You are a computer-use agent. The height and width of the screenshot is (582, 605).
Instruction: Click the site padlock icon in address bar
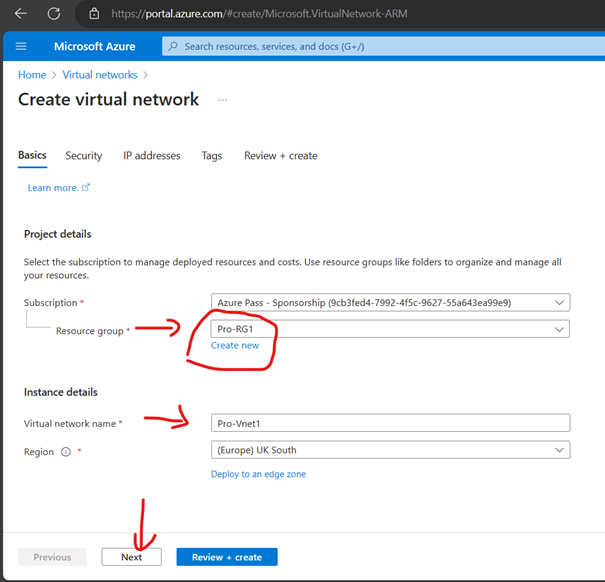93,14
